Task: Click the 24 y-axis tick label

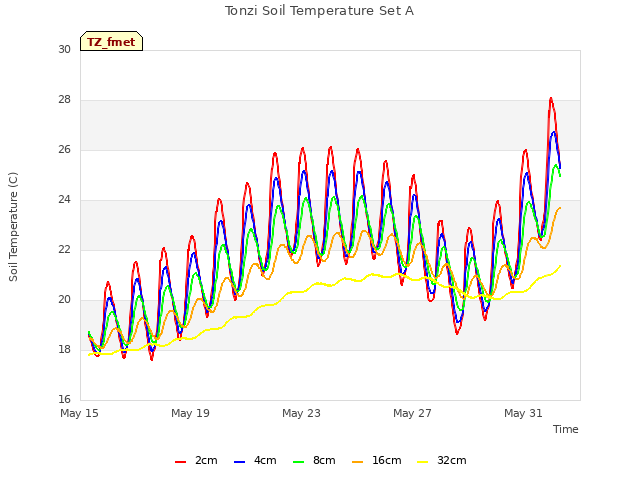Action: pyautogui.click(x=64, y=200)
